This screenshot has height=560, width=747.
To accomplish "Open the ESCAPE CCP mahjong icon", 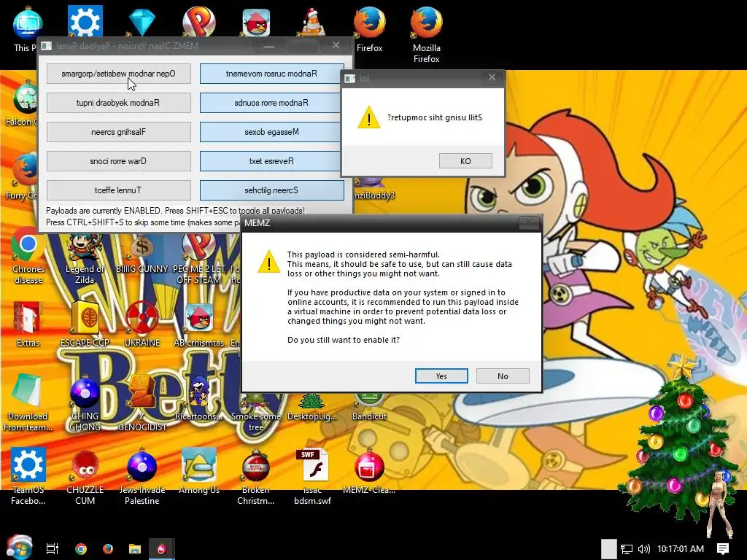I will pyautogui.click(x=85, y=324).
